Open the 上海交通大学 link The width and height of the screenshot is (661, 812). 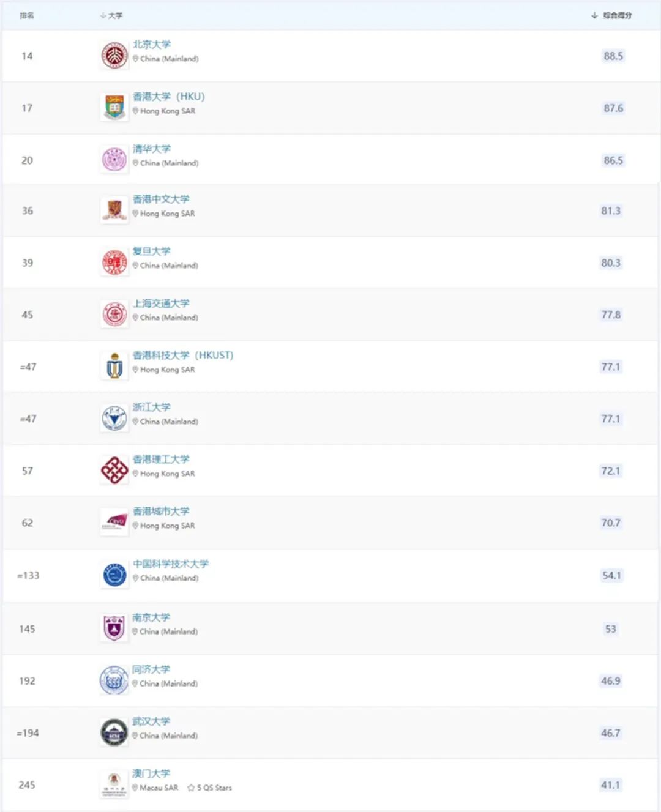pyautogui.click(x=162, y=304)
